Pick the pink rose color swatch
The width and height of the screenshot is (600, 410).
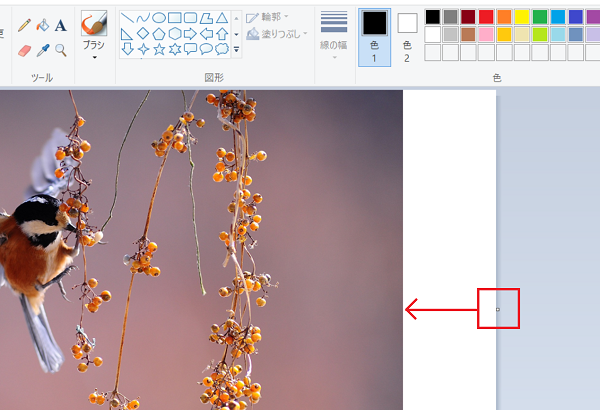click(486, 34)
